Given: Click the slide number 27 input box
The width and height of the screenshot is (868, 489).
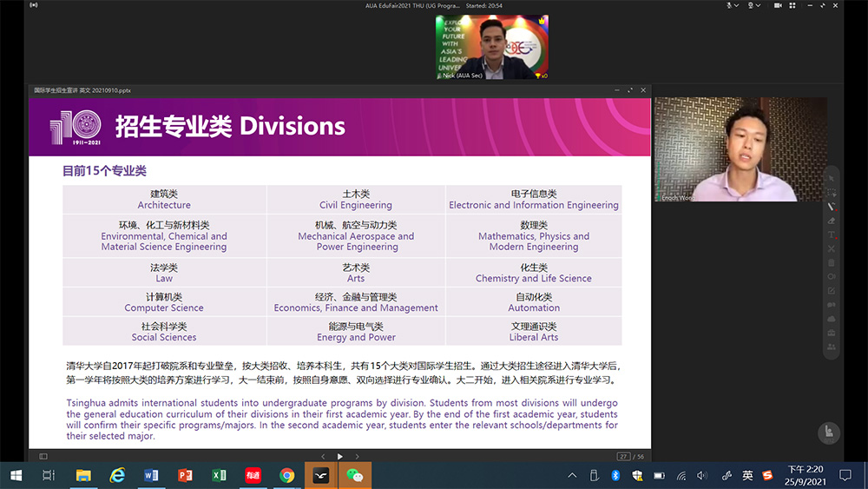Looking at the screenshot, I should coord(623,456).
